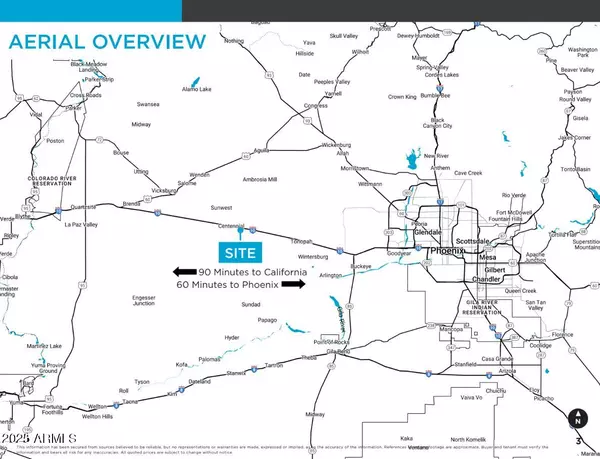Click the north compass icon
Image resolution: width=600 pixels, height=459 pixels.
(x=577, y=420)
